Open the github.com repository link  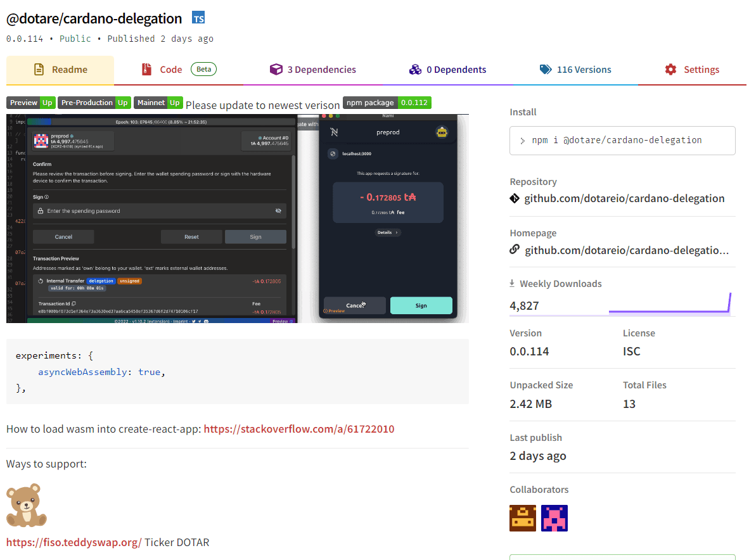(624, 199)
